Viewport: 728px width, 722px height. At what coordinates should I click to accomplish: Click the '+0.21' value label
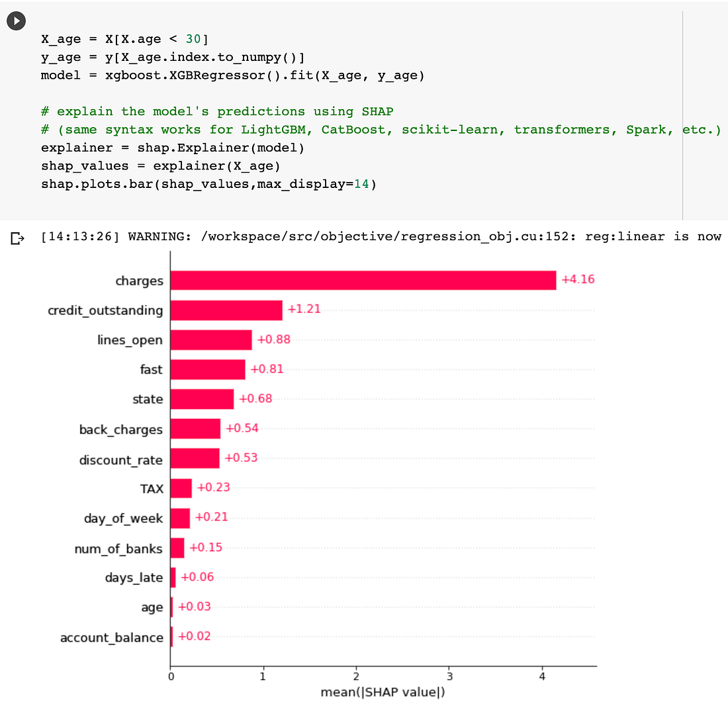pos(212,518)
